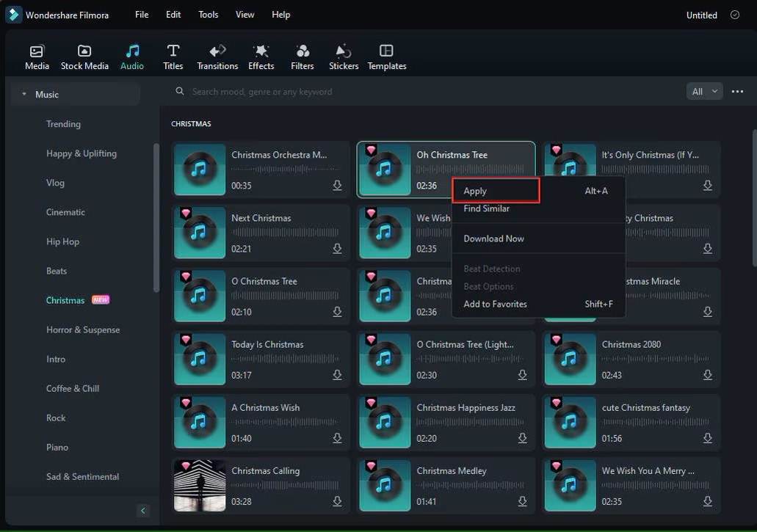
Task: Download the Next Christmas track
Action: point(337,249)
